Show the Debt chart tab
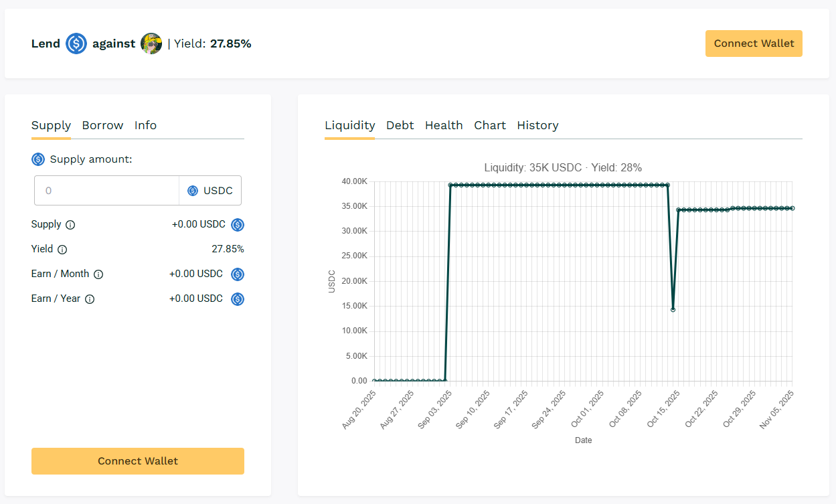The image size is (836, 504). click(x=400, y=125)
